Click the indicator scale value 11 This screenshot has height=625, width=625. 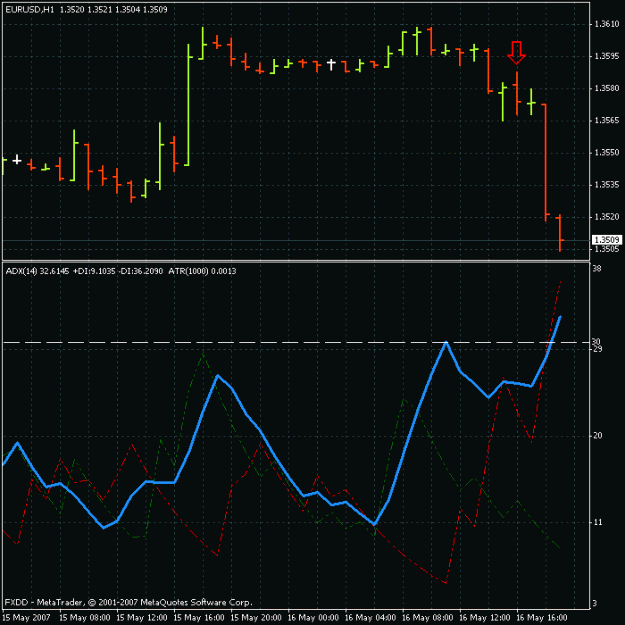point(598,522)
